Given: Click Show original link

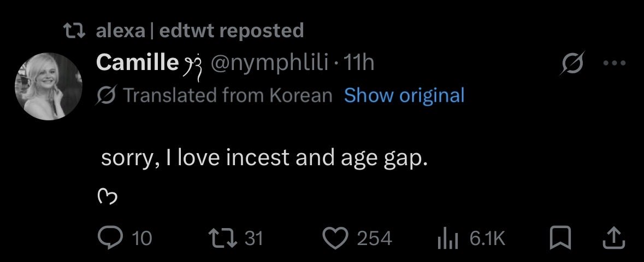Looking at the screenshot, I should point(404,95).
